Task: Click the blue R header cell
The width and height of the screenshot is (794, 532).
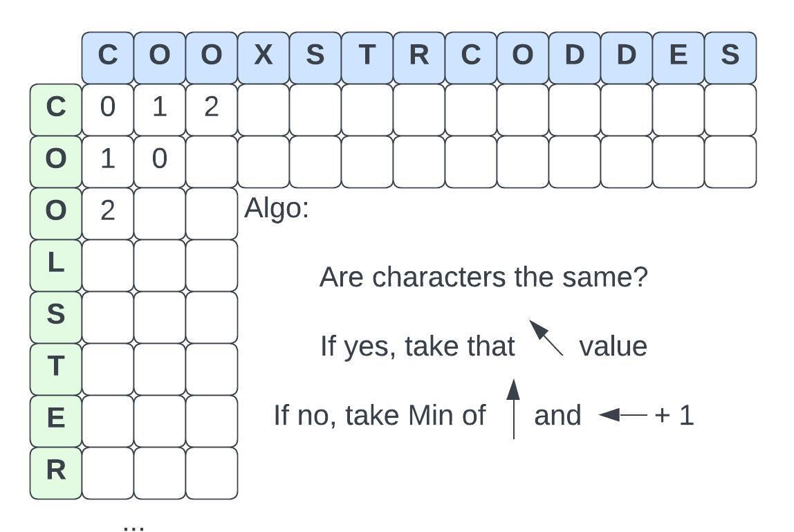Action: [x=419, y=55]
